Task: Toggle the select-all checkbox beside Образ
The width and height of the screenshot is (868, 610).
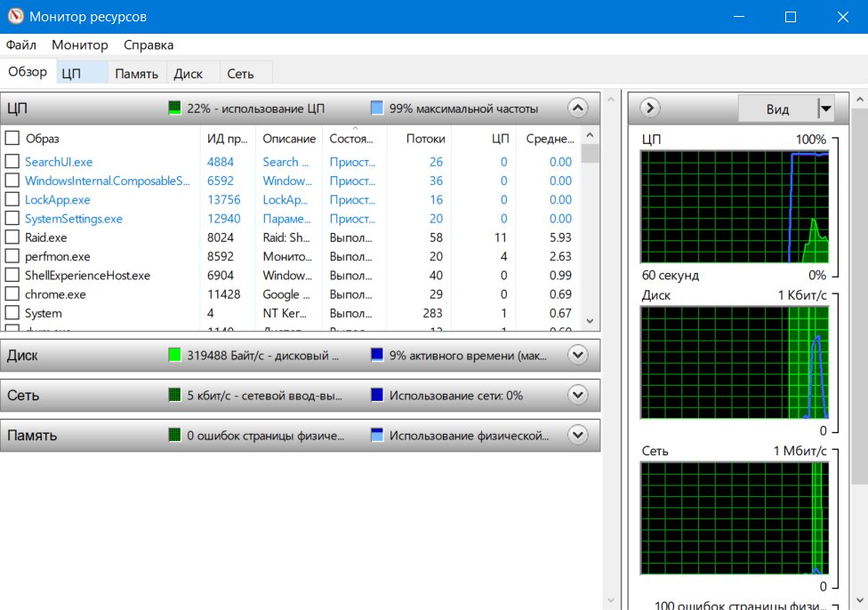Action: coord(12,137)
